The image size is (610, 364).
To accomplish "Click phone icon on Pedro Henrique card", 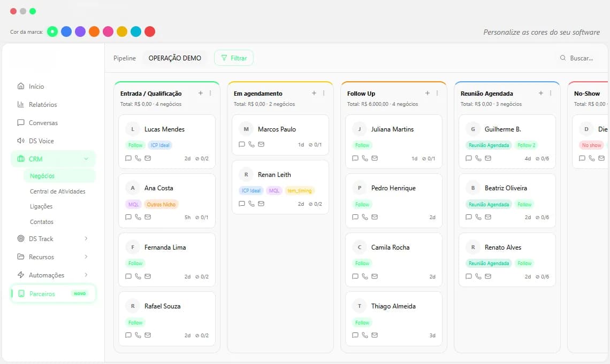I will (x=365, y=217).
